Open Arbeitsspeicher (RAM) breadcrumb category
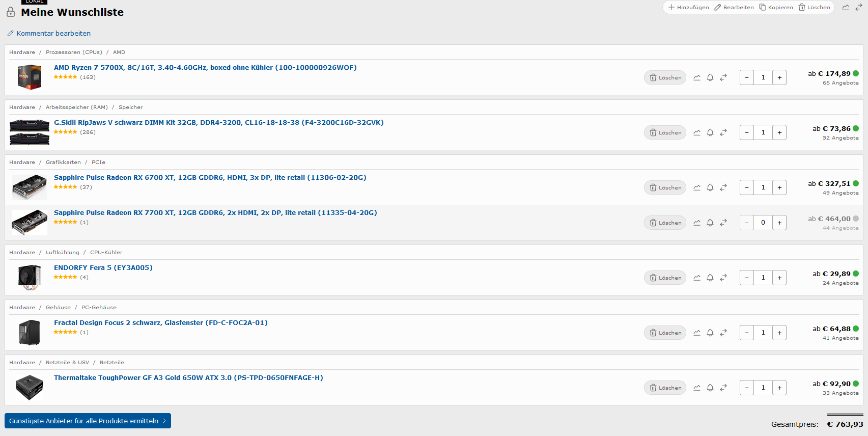Image resolution: width=868 pixels, height=436 pixels. point(77,107)
